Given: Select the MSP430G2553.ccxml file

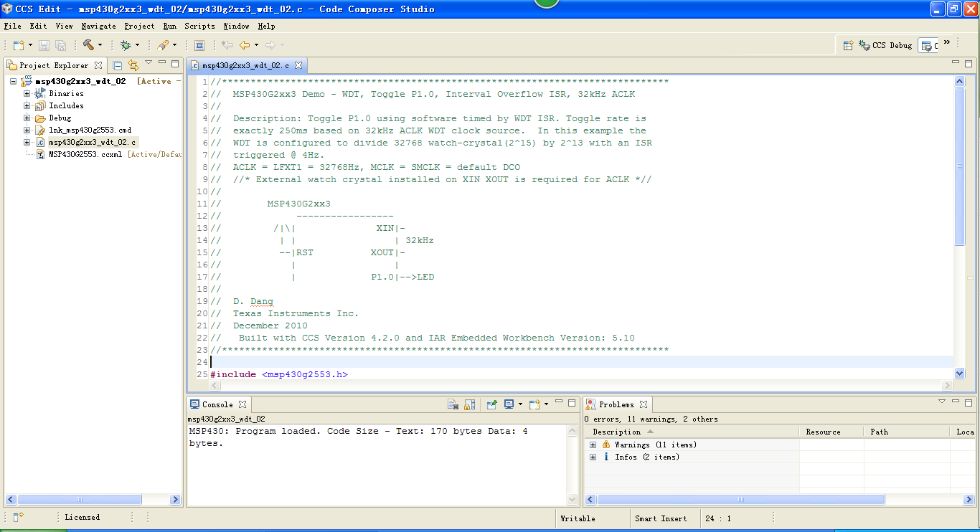Looking at the screenshot, I should click(x=85, y=154).
